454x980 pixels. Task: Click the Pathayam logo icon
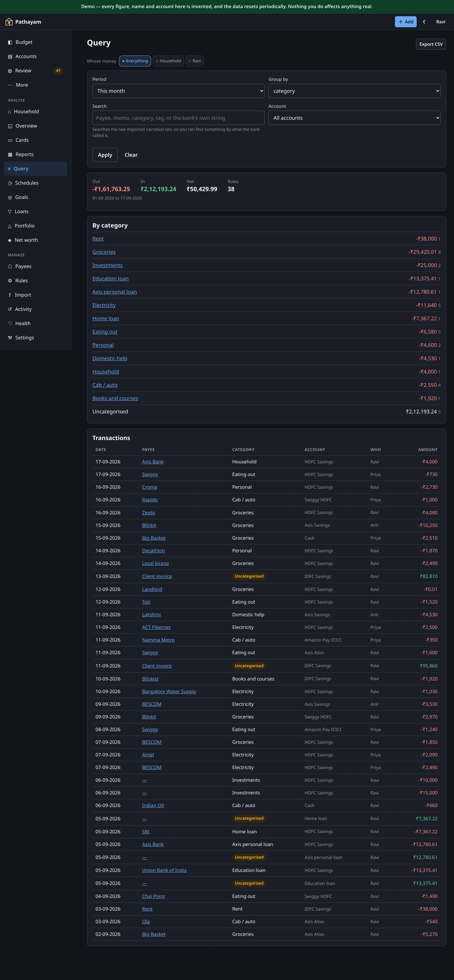coord(9,22)
